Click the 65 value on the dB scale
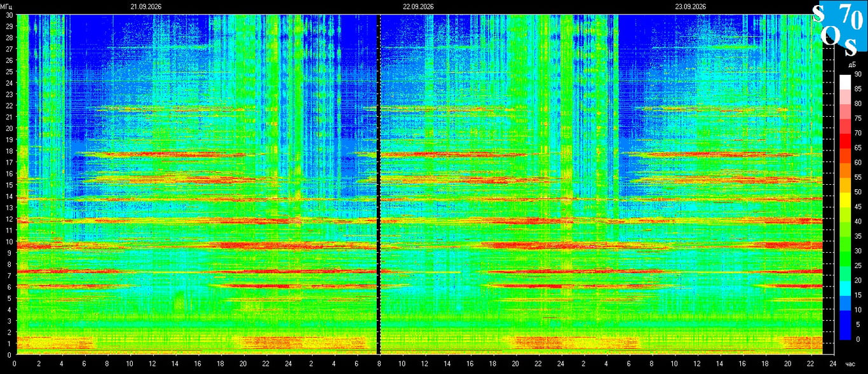 coord(857,148)
